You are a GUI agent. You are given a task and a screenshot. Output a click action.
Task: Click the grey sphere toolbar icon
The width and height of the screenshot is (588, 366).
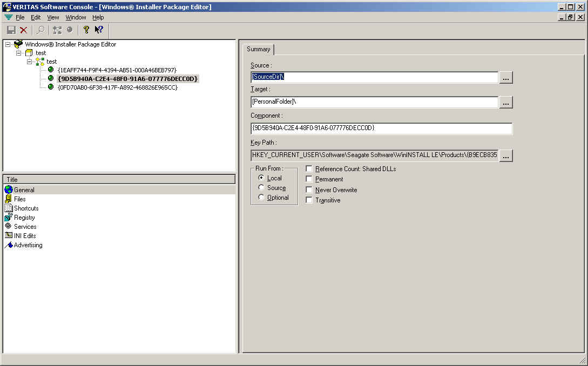tap(70, 30)
